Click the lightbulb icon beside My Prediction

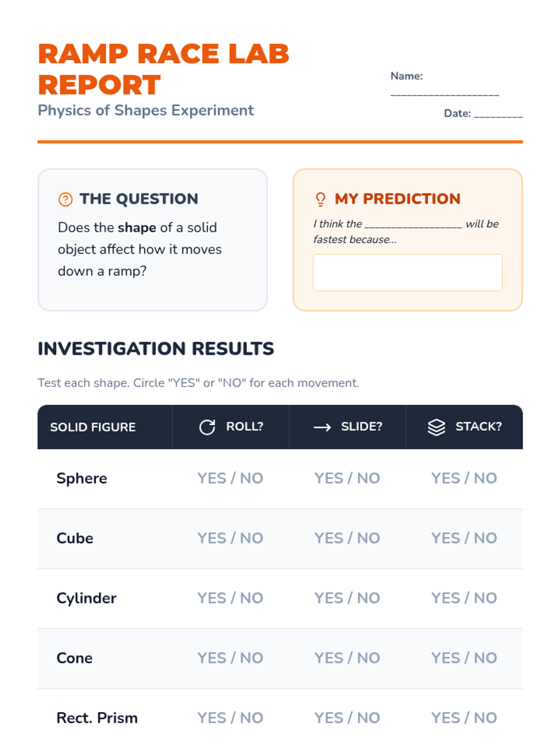(321, 199)
